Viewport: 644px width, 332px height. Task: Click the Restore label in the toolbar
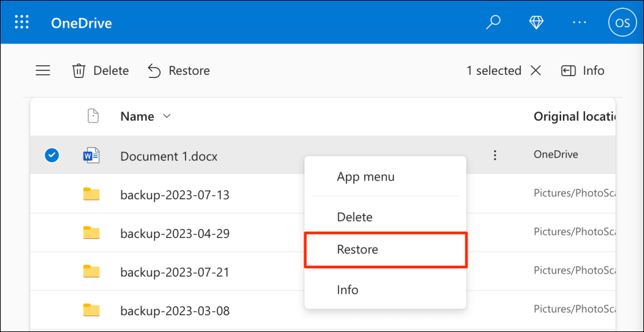189,70
